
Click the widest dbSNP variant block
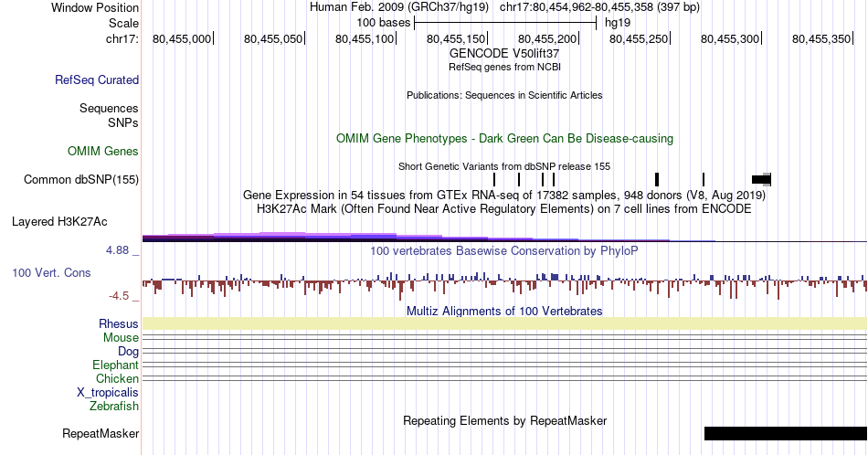click(x=761, y=179)
